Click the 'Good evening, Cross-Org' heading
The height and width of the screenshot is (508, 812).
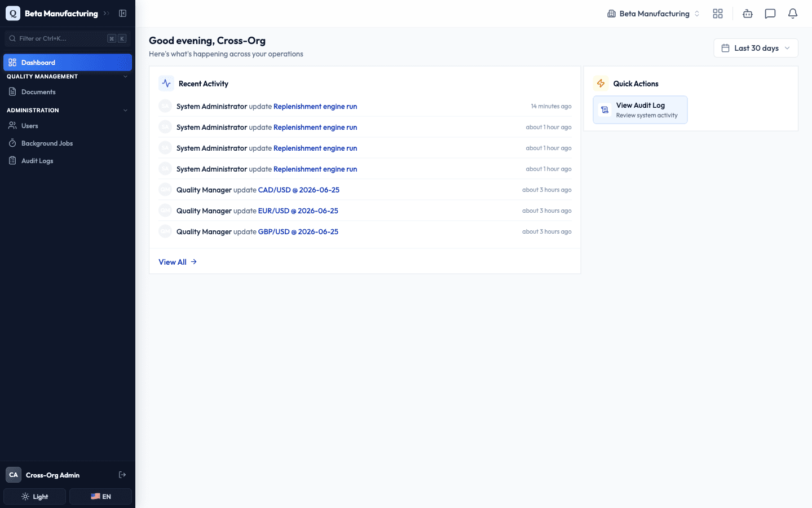(207, 41)
